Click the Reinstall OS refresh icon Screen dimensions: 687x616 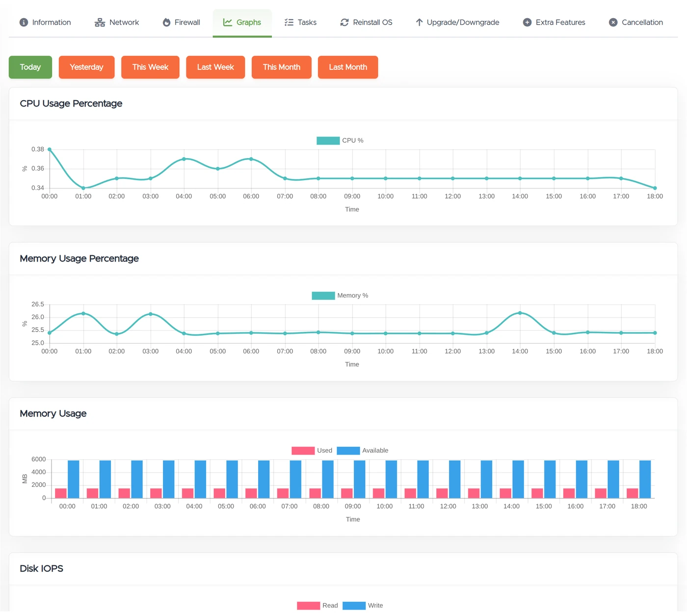pos(344,23)
